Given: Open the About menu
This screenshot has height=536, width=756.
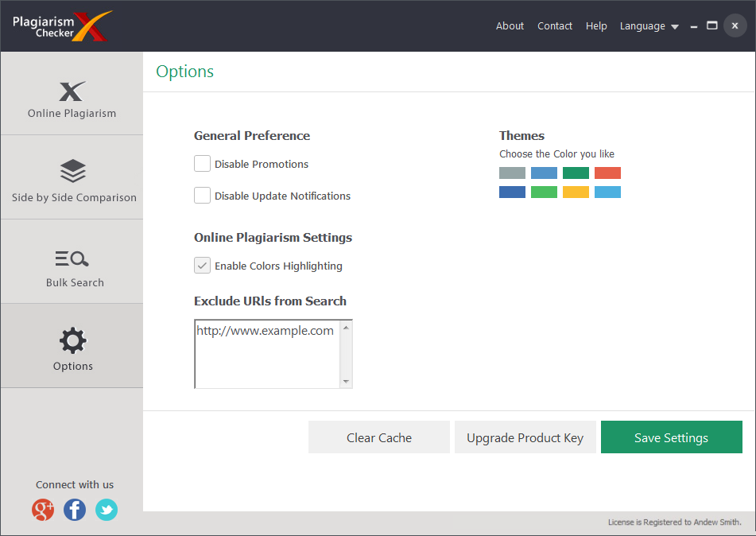Looking at the screenshot, I should 510,26.
